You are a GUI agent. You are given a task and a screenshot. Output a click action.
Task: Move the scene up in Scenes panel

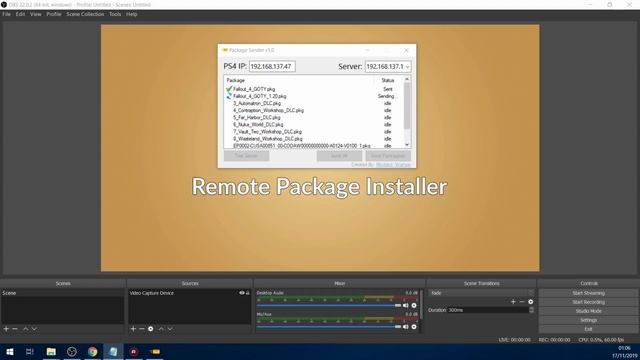pos(26,329)
